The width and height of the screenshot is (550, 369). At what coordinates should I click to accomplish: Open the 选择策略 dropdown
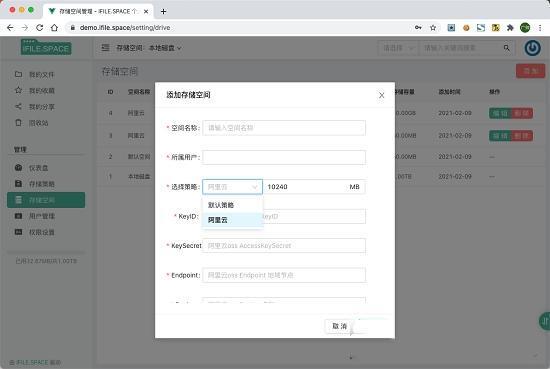coord(232,187)
